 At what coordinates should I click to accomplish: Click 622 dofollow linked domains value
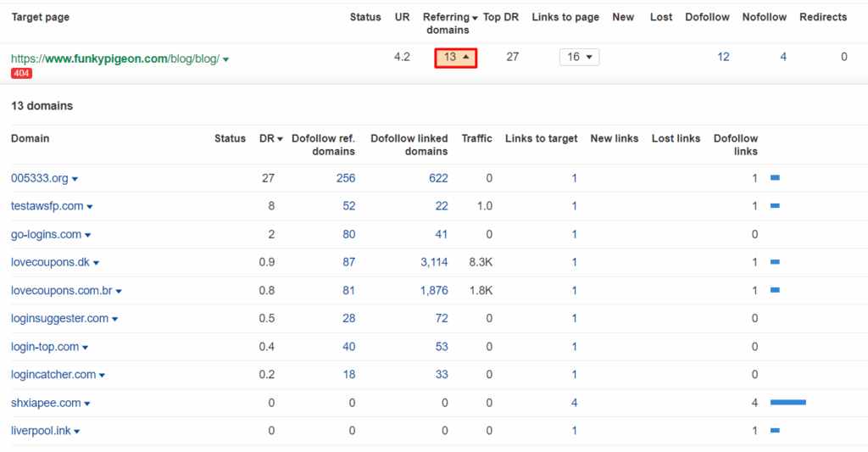click(438, 178)
